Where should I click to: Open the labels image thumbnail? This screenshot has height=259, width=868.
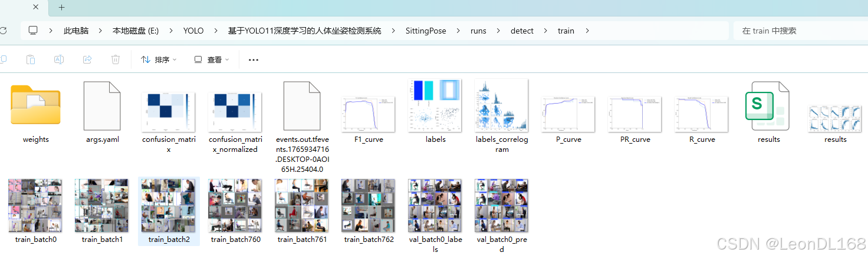pyautogui.click(x=435, y=105)
